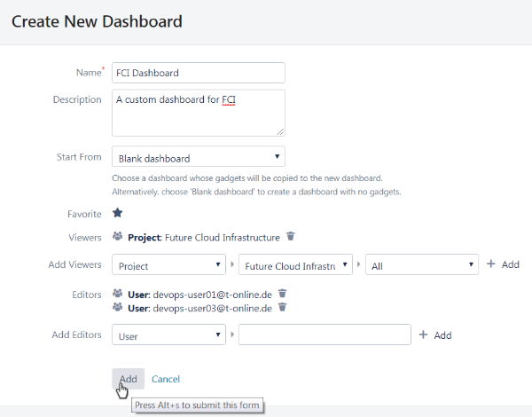Open the Start From dropdown
The width and height of the screenshot is (532, 417).
[198, 158]
